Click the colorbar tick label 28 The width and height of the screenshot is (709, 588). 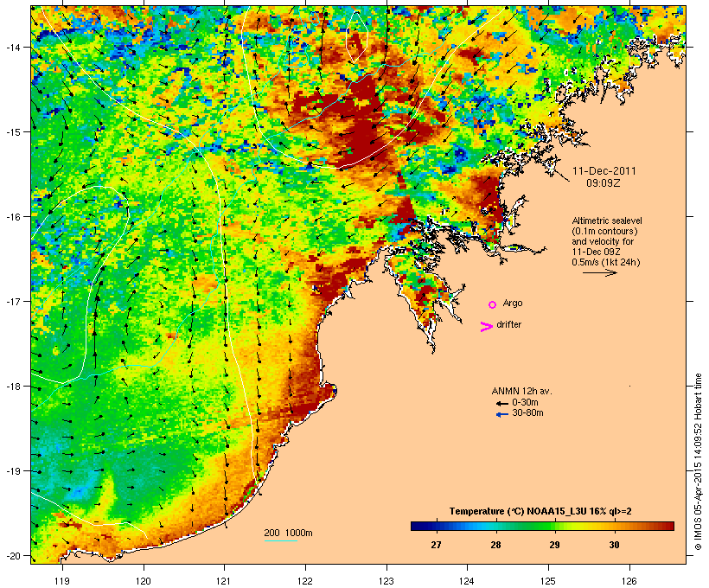[495, 545]
